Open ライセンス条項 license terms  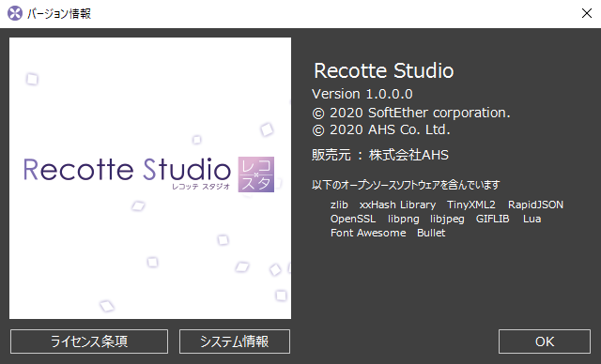[x=89, y=341]
